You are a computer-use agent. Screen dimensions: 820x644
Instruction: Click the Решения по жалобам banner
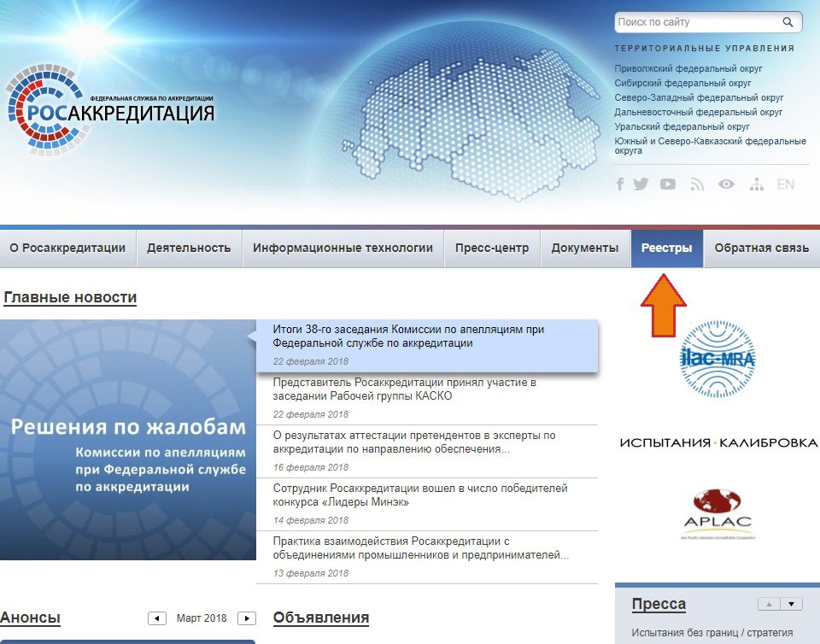pyautogui.click(x=128, y=440)
